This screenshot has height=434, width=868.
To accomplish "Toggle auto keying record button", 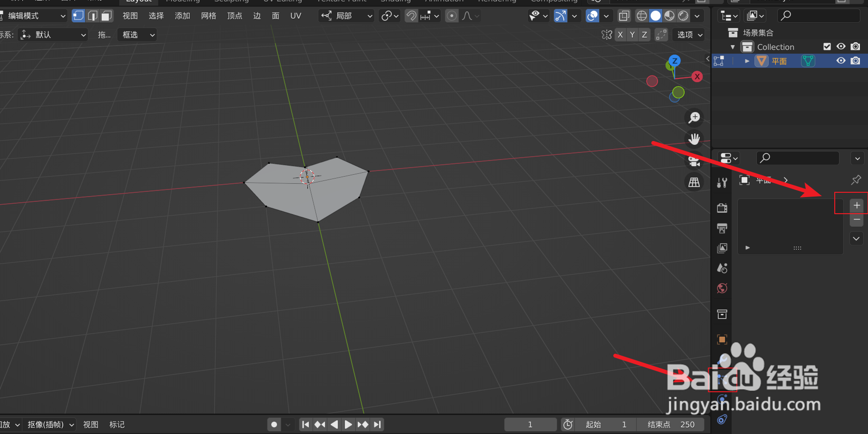I will click(274, 425).
